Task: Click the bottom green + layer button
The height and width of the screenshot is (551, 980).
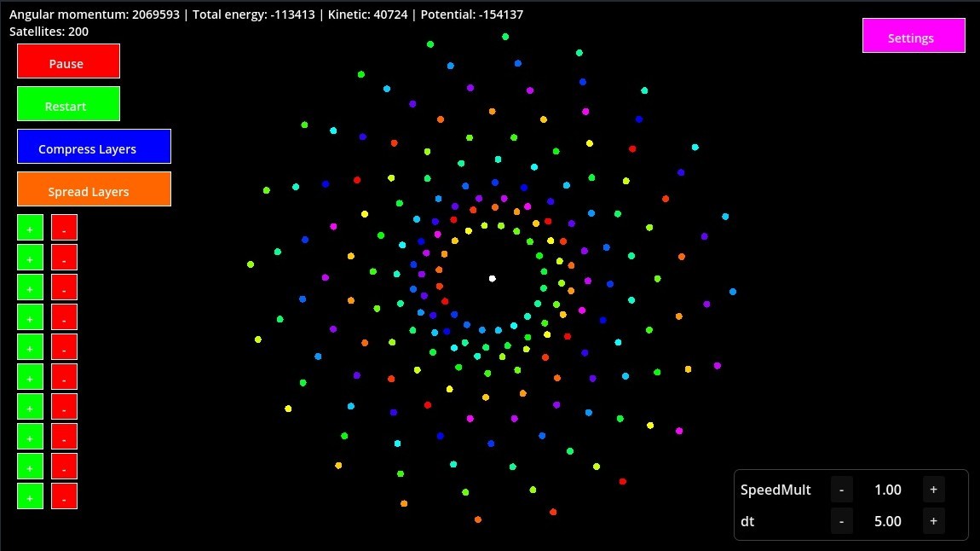Action: [x=30, y=496]
